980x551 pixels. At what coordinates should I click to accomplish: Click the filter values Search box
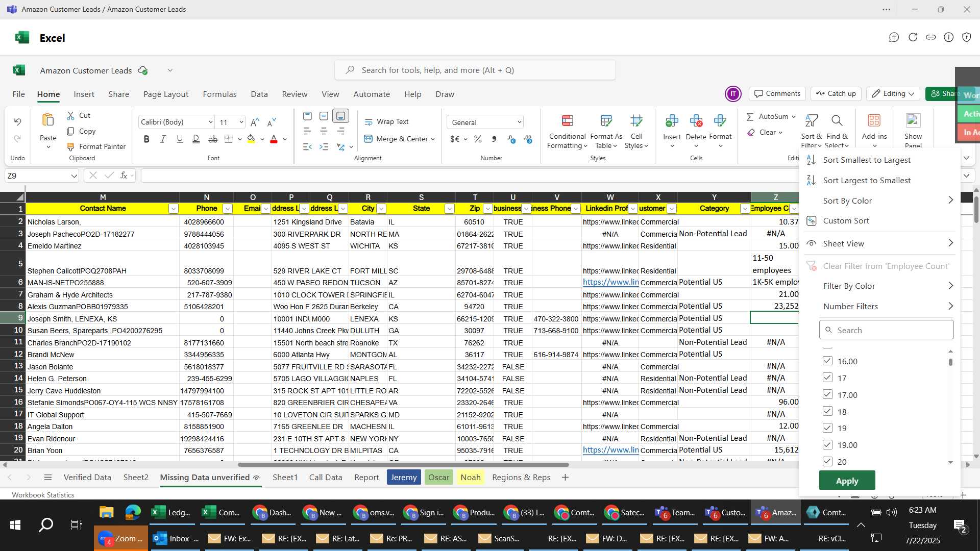(886, 330)
